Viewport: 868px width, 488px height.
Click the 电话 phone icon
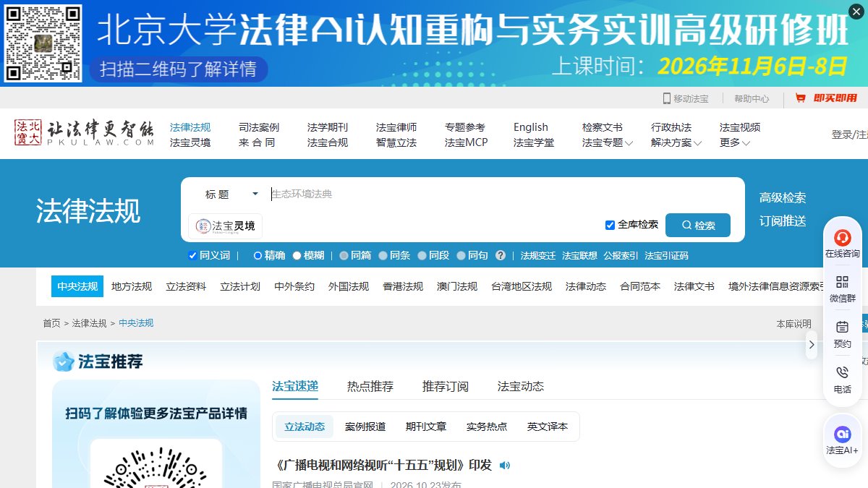[x=842, y=373]
